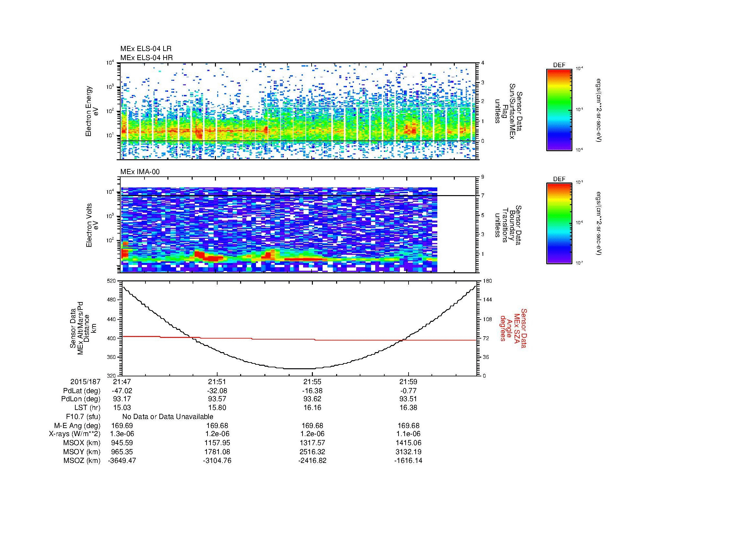
Task: Click the 'PdLon (deg)' row label
Action: coord(81,399)
